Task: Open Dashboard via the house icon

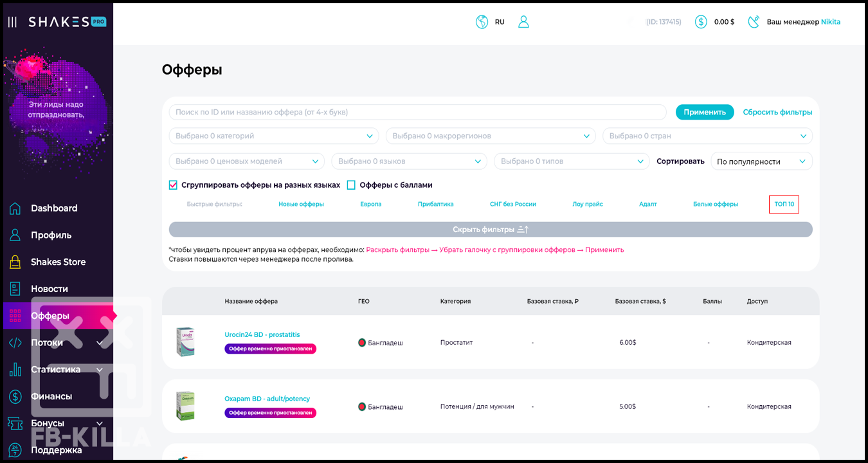Action: pyautogui.click(x=15, y=208)
